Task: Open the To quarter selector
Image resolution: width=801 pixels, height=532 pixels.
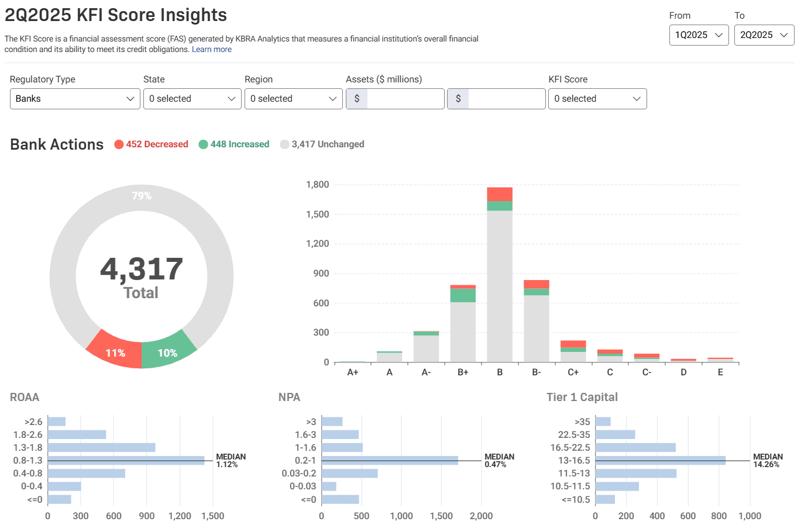Action: (764, 35)
